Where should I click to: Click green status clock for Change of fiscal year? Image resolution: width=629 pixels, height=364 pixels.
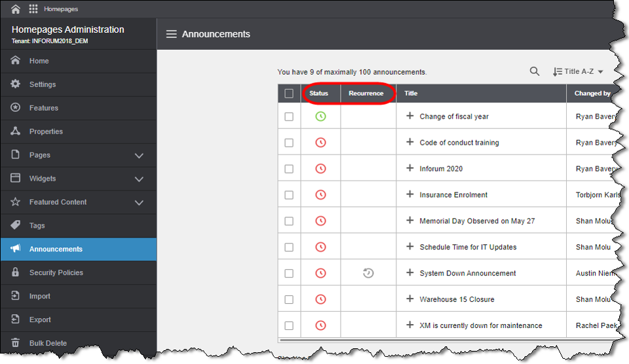point(320,117)
